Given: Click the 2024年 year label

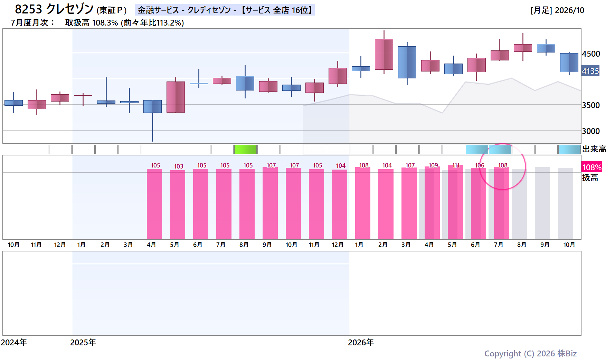Looking at the screenshot, I should coord(14,343).
